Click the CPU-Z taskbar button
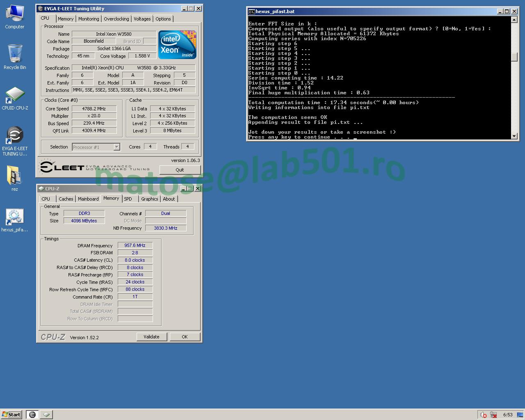 point(46,415)
